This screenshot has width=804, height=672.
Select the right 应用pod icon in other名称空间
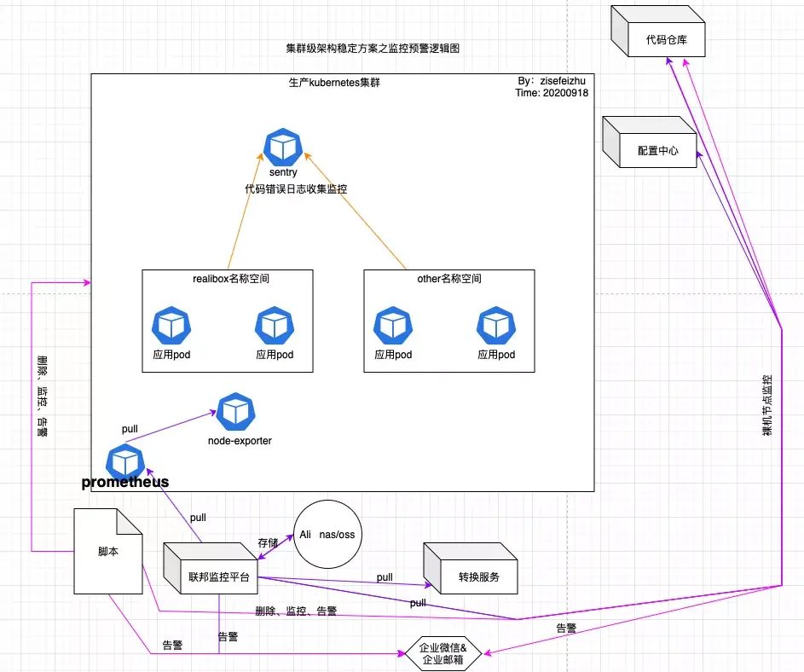pyautogui.click(x=496, y=325)
